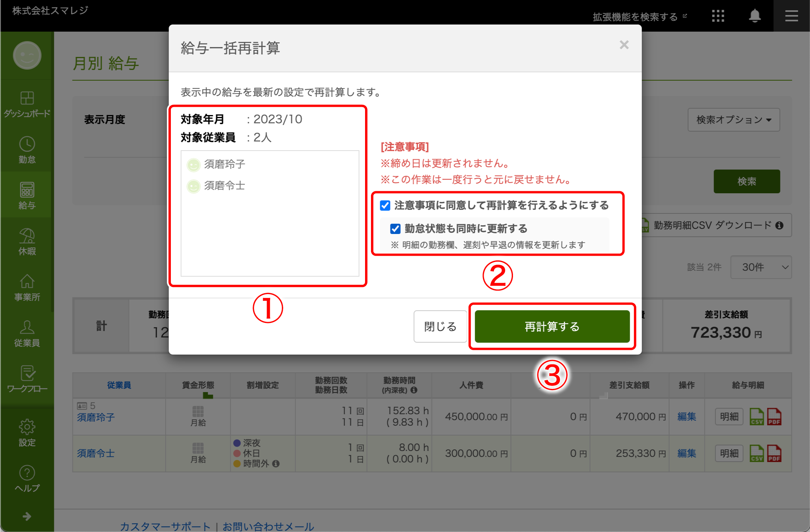The height and width of the screenshot is (532, 810).
Task: Click info icon by 勤務明細CSV ダウンロード
Action: 779,225
